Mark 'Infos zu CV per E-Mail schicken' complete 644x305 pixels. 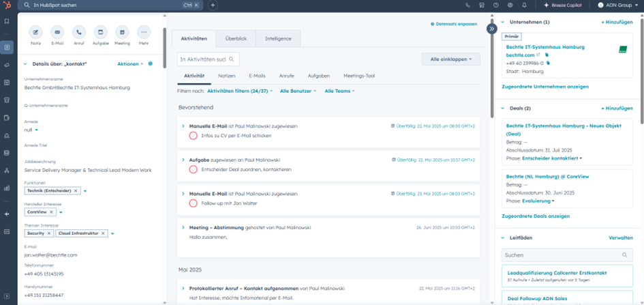coord(193,135)
